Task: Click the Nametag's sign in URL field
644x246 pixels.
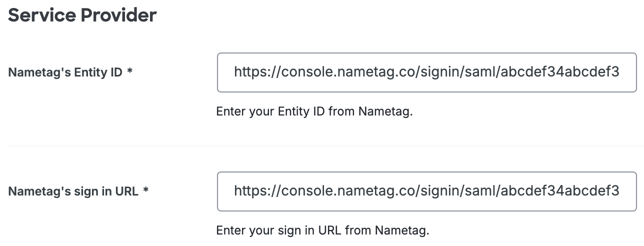Action: (x=426, y=191)
